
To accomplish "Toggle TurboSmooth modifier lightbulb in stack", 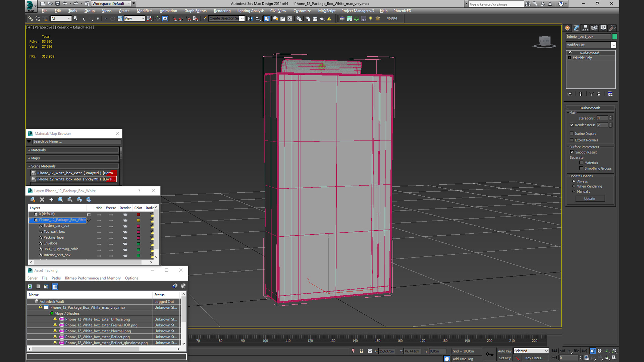I will pos(570,53).
